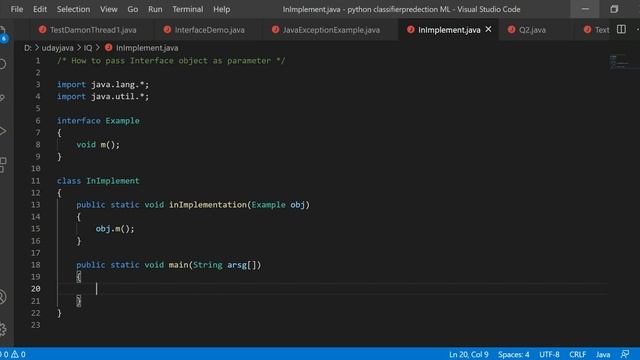Click 'import java.util.*;' line
The image size is (640, 360).
[103, 96]
